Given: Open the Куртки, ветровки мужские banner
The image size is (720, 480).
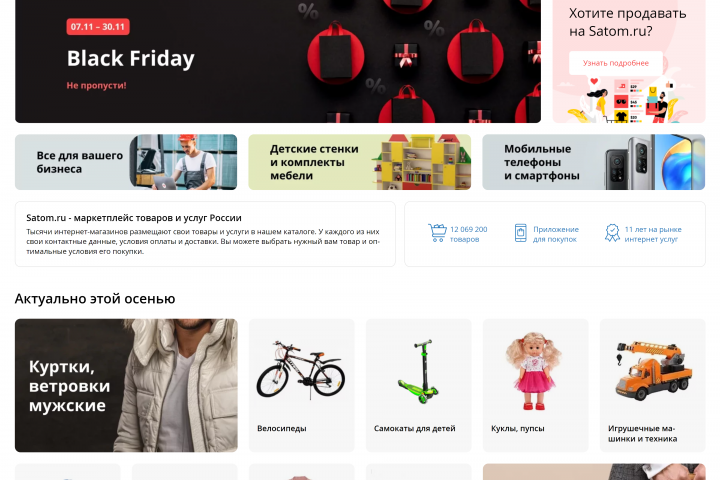Looking at the screenshot, I should pyautogui.click(x=126, y=385).
